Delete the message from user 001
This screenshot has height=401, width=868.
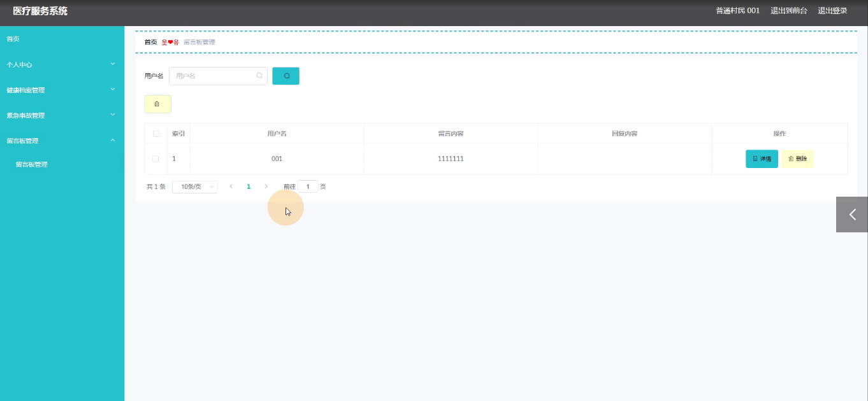pos(798,158)
